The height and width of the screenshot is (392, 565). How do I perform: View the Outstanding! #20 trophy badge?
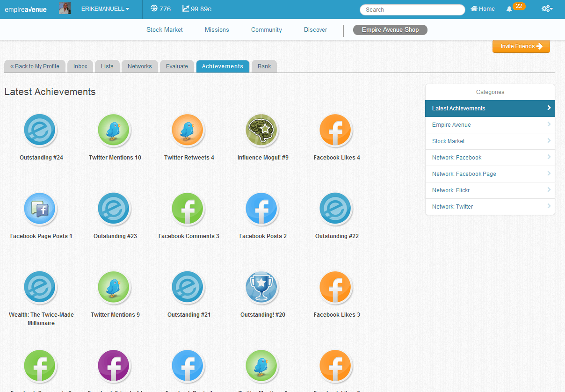(262, 287)
